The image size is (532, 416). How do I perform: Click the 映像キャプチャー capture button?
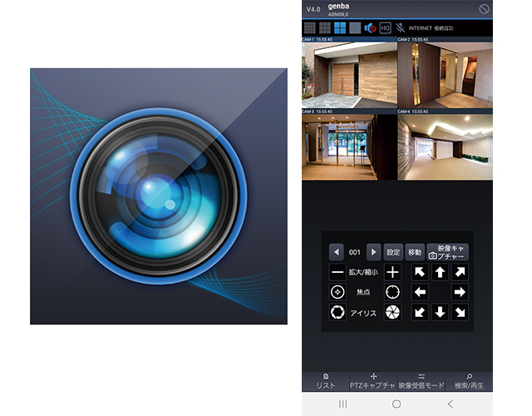[447, 252]
